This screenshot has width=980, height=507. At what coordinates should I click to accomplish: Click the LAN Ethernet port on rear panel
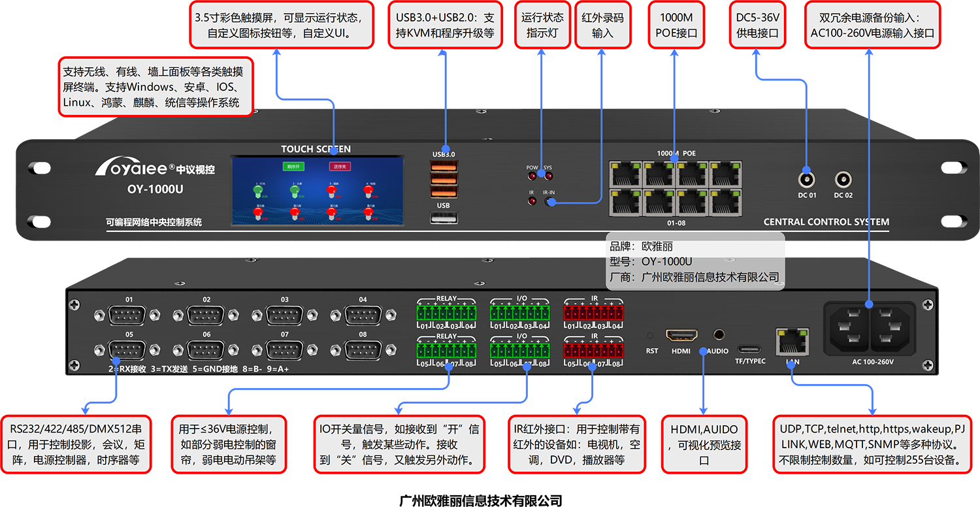pos(792,342)
